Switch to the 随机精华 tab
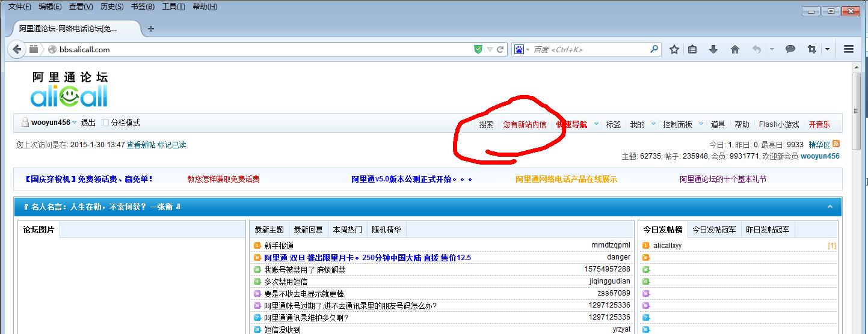 [387, 229]
